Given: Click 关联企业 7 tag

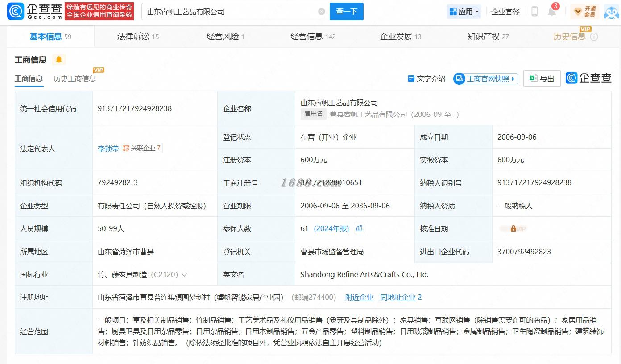Looking at the screenshot, I should [142, 148].
